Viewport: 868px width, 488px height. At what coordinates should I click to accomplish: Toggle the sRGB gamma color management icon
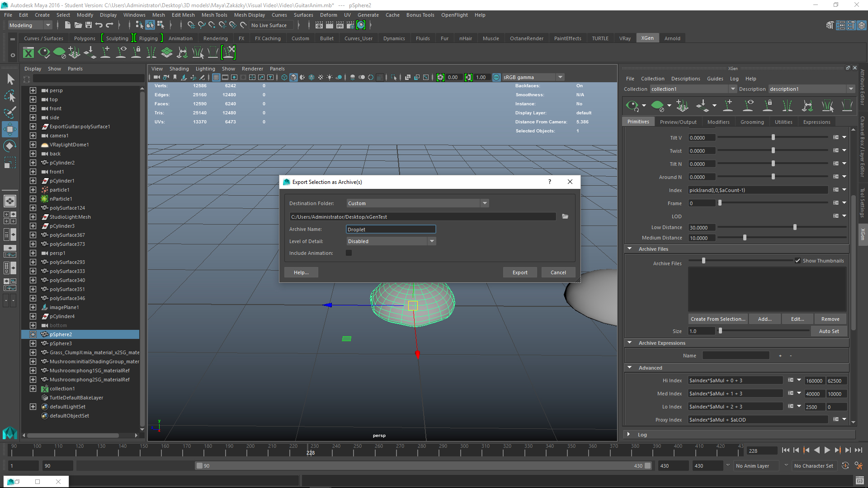click(496, 77)
